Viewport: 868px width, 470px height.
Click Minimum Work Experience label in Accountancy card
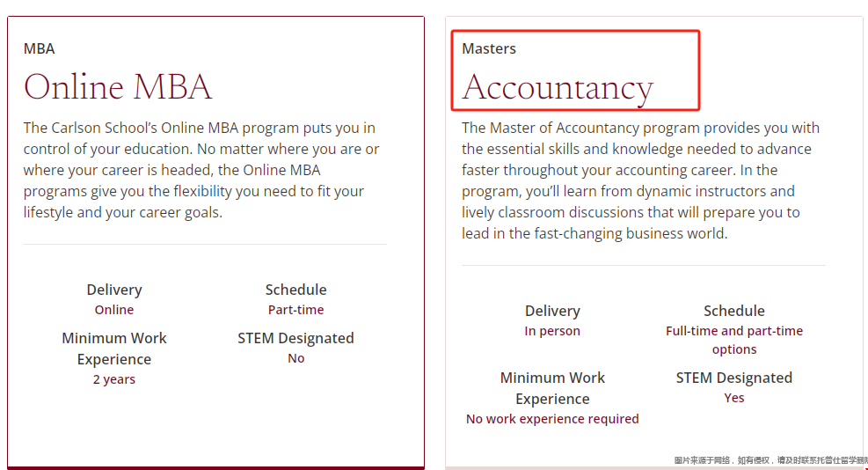point(552,388)
